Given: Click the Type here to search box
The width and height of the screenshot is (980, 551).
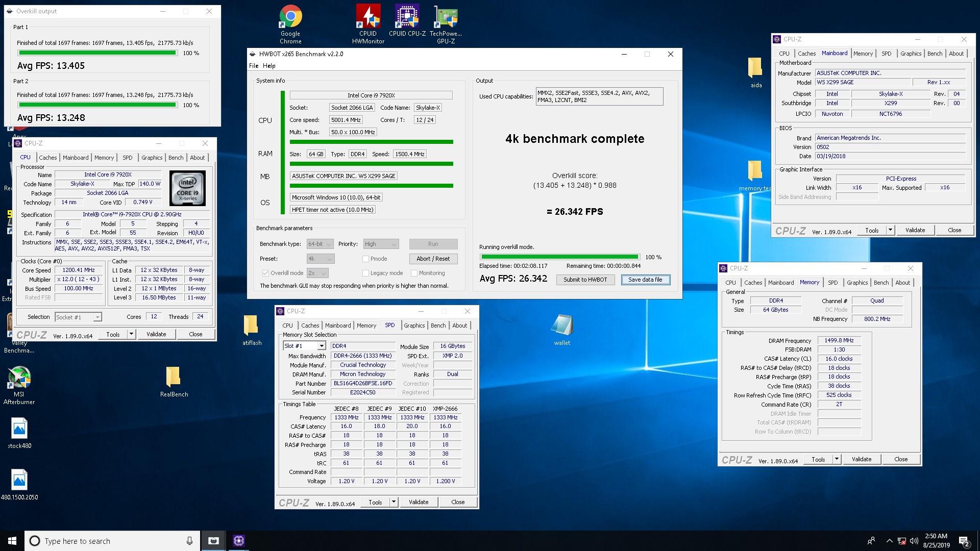Looking at the screenshot, I should tap(111, 541).
